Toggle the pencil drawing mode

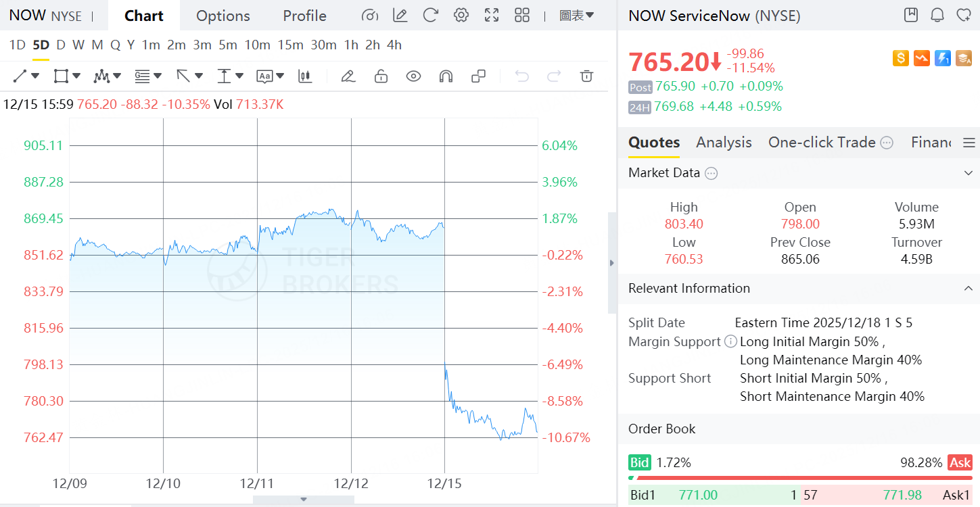coord(348,76)
